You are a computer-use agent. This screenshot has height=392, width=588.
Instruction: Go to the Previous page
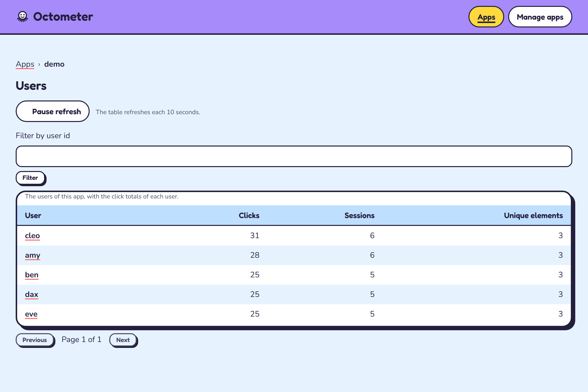35,340
